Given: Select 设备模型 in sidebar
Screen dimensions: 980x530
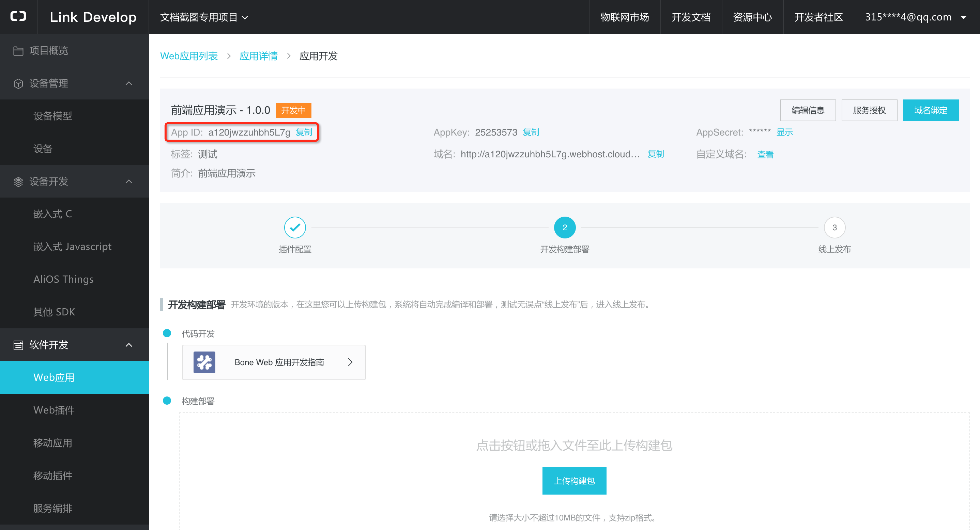Looking at the screenshot, I should point(75,116).
